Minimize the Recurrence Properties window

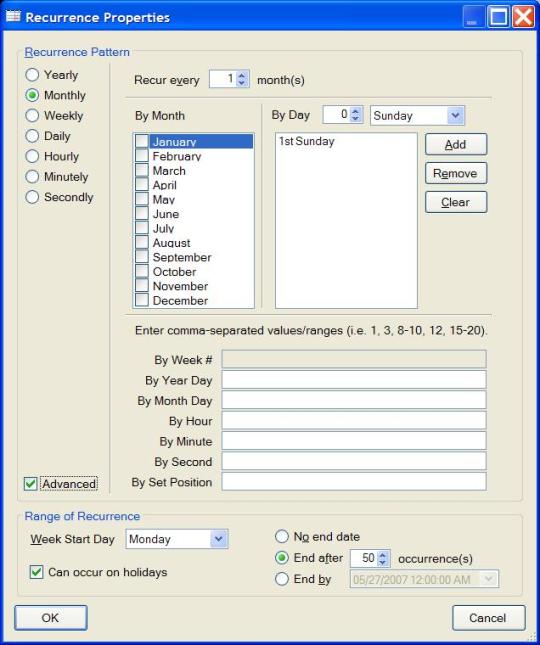click(473, 17)
